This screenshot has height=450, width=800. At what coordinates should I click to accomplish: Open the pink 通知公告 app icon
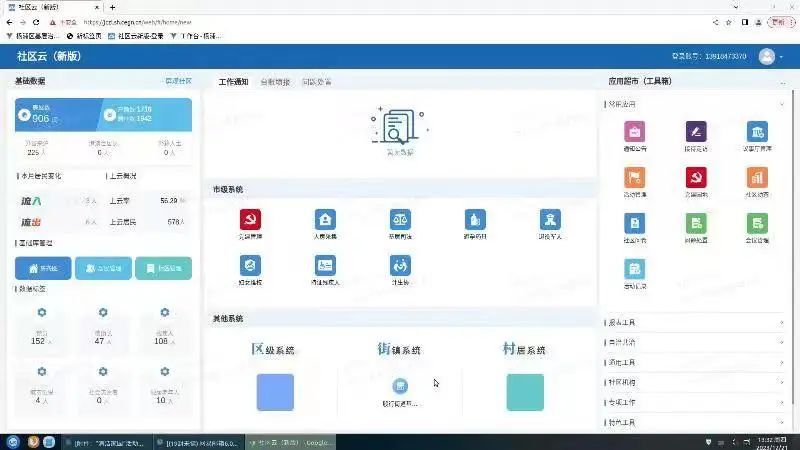tap(634, 132)
